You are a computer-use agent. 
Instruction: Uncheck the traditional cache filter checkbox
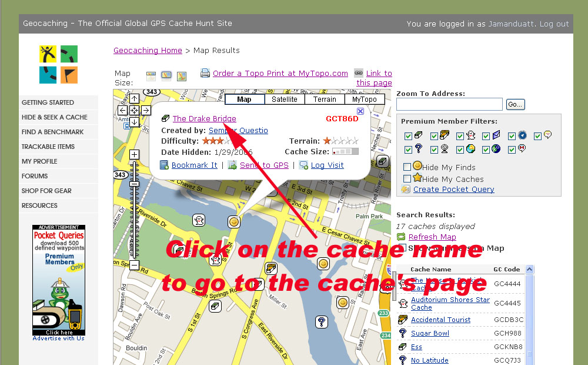(x=409, y=136)
